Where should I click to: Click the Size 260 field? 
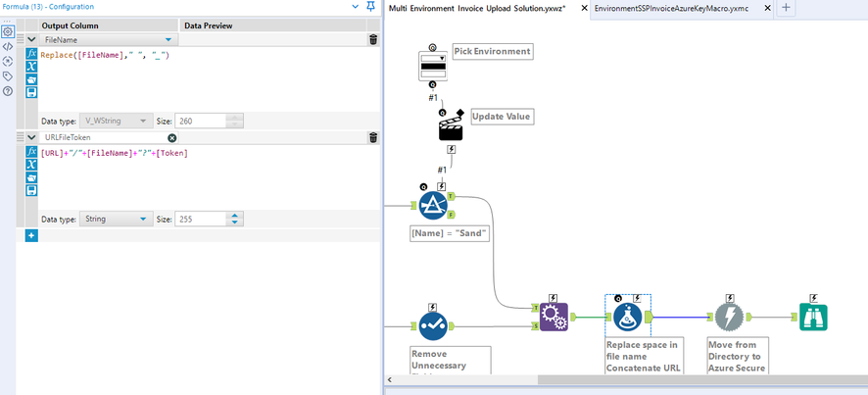[201, 121]
